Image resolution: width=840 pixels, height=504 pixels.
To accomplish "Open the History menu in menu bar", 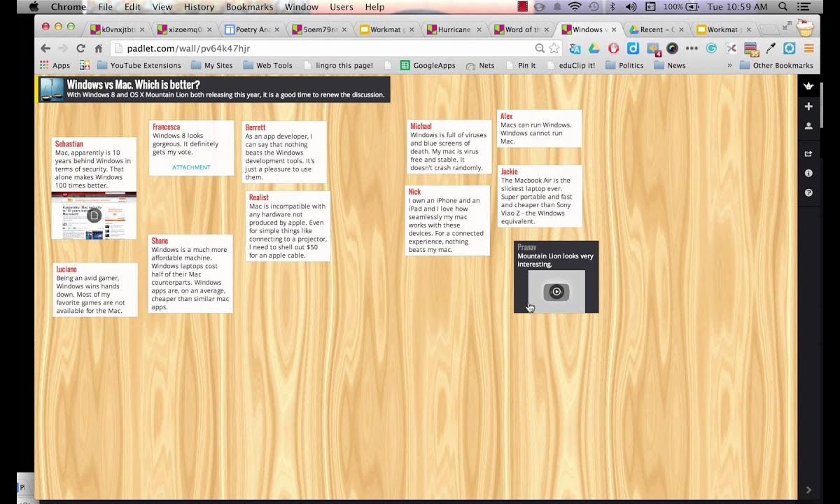I will (199, 7).
